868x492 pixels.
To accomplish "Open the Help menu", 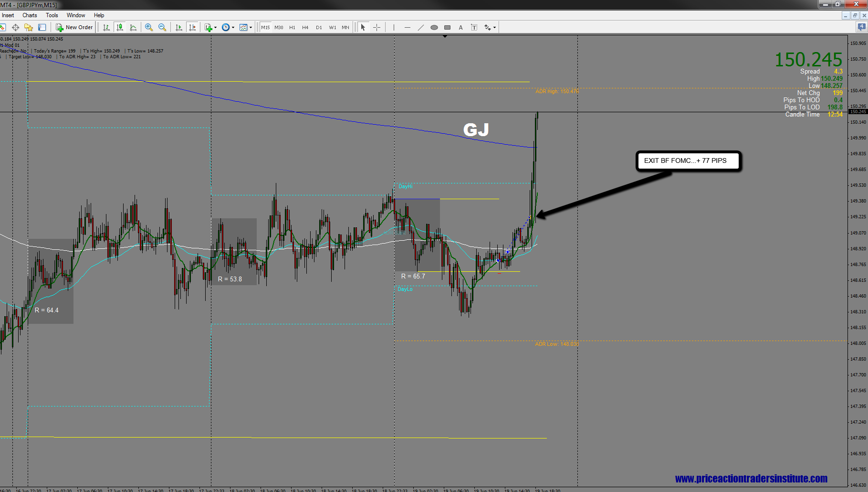I will coord(99,15).
